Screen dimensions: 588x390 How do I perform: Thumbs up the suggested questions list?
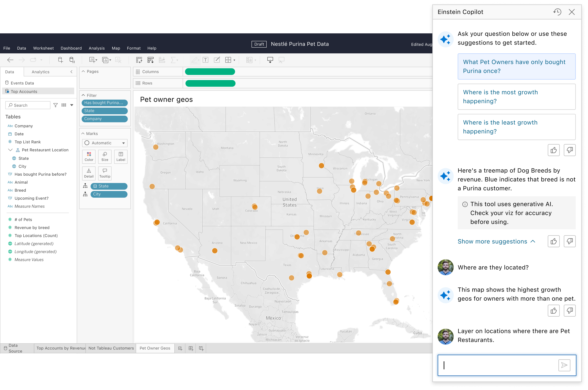(554, 150)
